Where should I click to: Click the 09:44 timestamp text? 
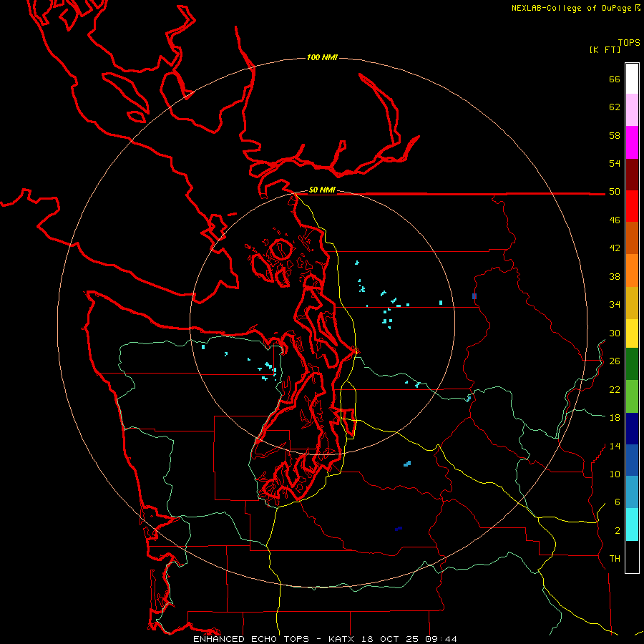coord(441,639)
